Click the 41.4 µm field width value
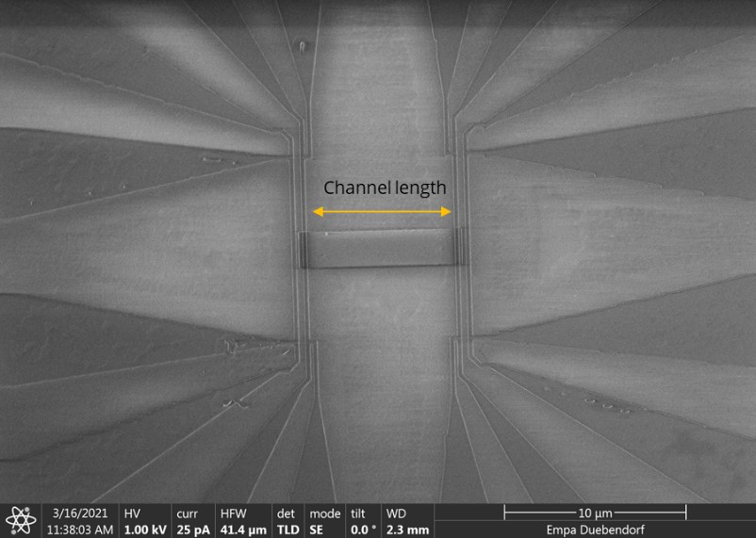The height and width of the screenshot is (538, 756). 243,530
